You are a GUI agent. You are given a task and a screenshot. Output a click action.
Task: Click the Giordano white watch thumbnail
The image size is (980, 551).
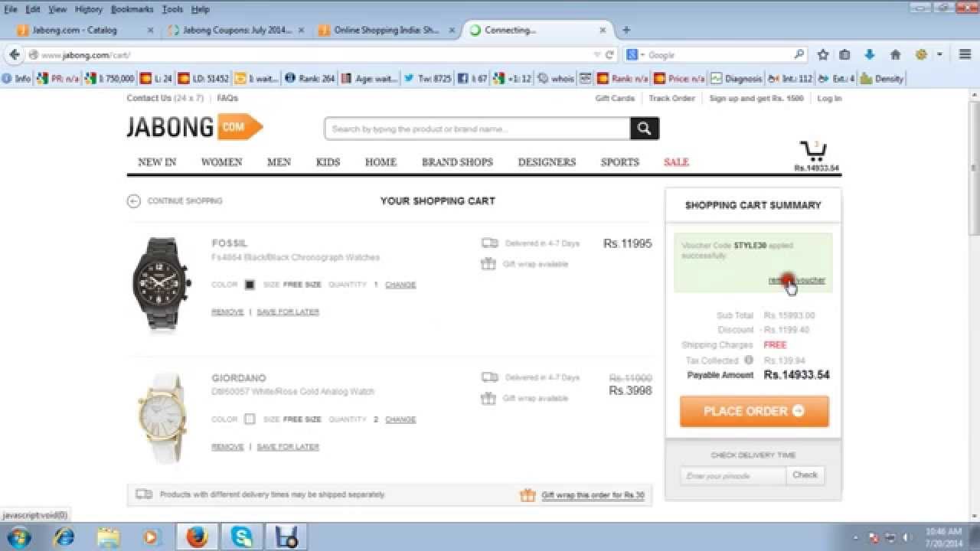pos(162,418)
